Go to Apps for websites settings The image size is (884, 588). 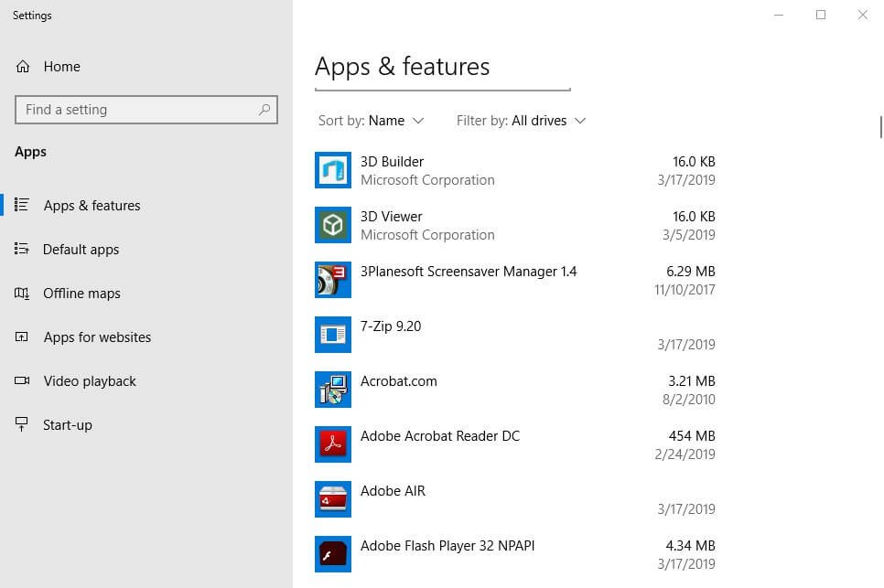point(97,337)
